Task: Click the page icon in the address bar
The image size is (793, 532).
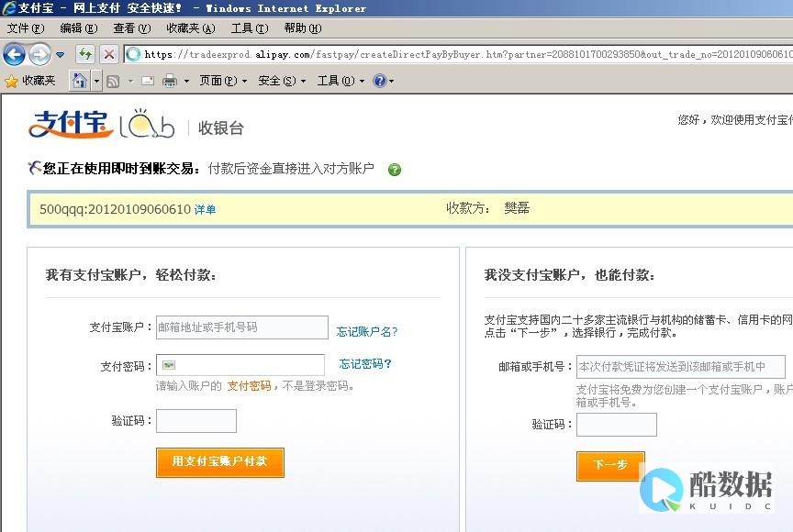Action: [x=133, y=54]
